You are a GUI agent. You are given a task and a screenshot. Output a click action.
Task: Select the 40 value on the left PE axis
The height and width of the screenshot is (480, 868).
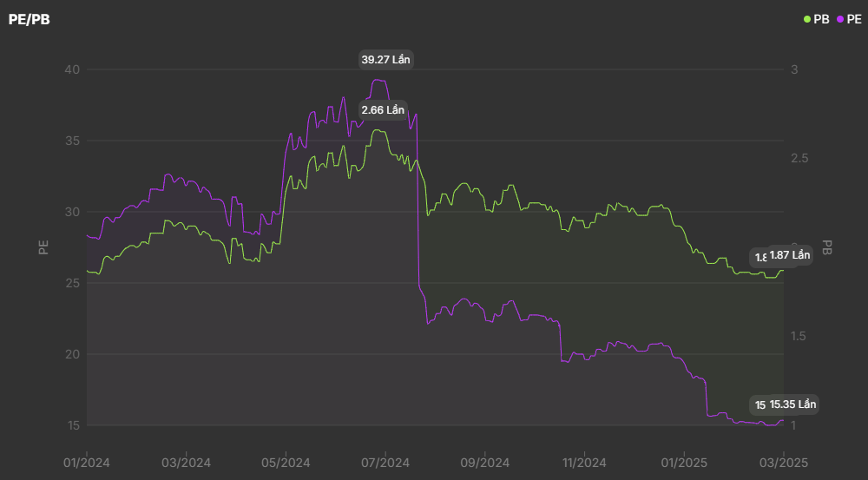(71, 69)
